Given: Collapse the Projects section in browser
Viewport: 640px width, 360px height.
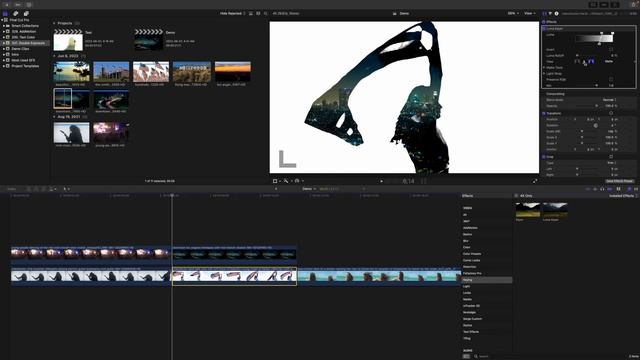Looking at the screenshot, I should pos(54,23).
